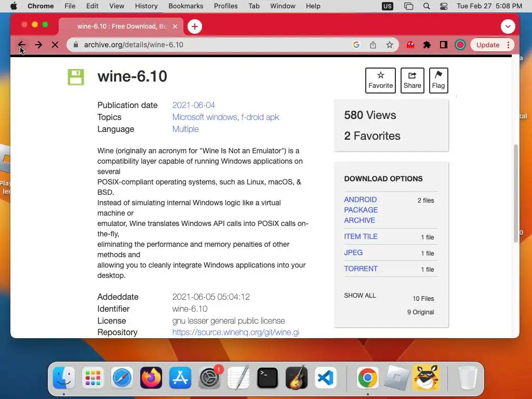Viewport: 532px width, 399px height.
Task: Click TORRENT download option
Action: tap(361, 269)
